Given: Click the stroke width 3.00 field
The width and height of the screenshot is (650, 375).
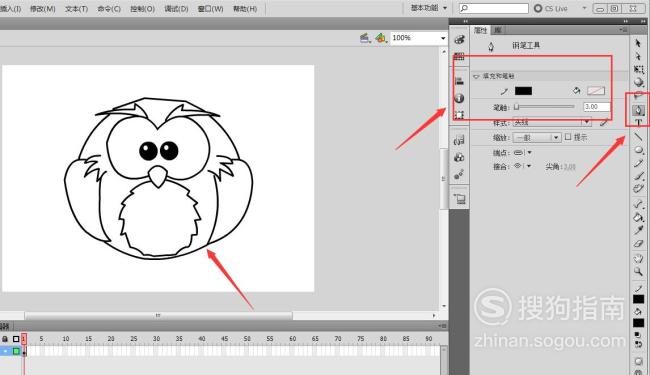Looking at the screenshot, I should coord(597,107).
